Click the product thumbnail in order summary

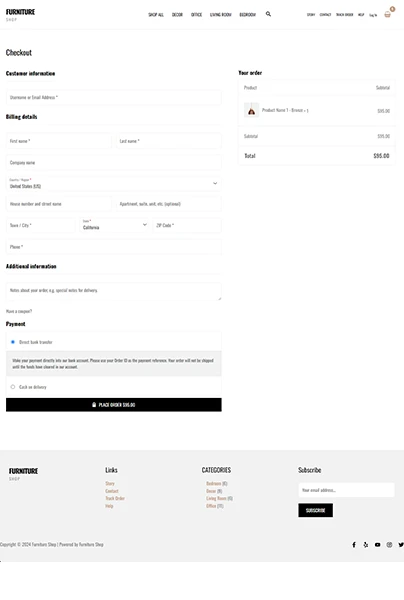coord(251,111)
